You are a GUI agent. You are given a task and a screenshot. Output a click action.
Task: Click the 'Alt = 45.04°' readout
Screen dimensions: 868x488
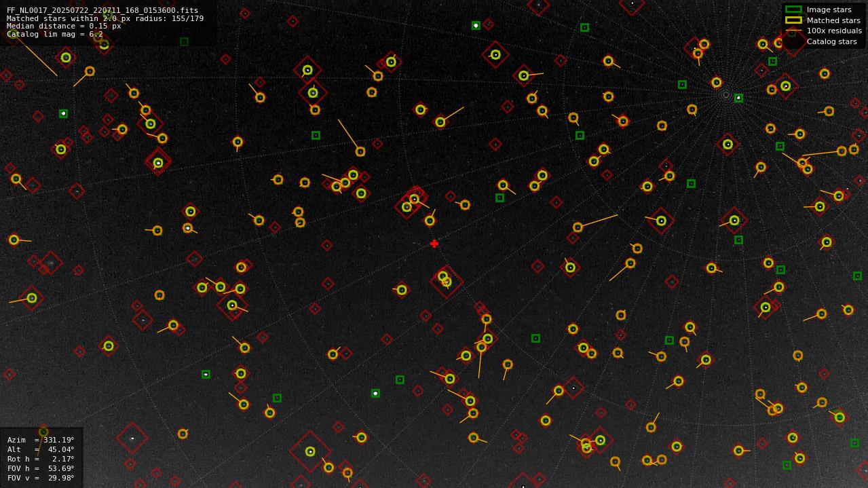tap(41, 449)
